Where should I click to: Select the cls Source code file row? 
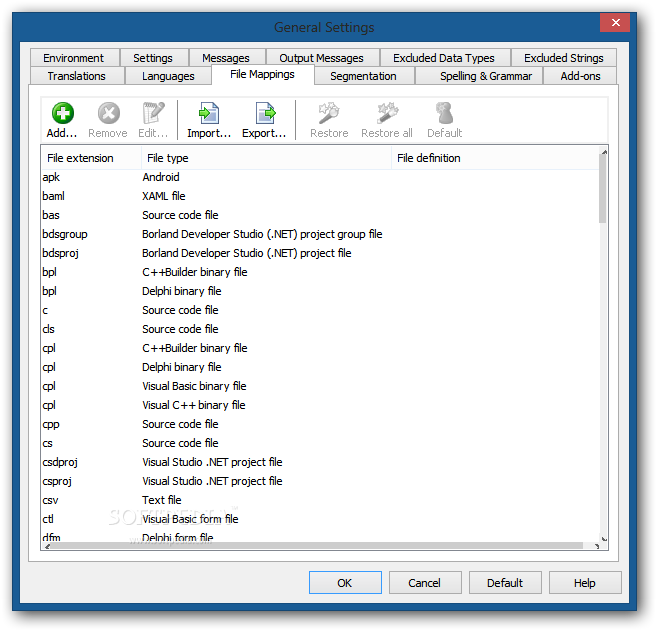click(320, 329)
